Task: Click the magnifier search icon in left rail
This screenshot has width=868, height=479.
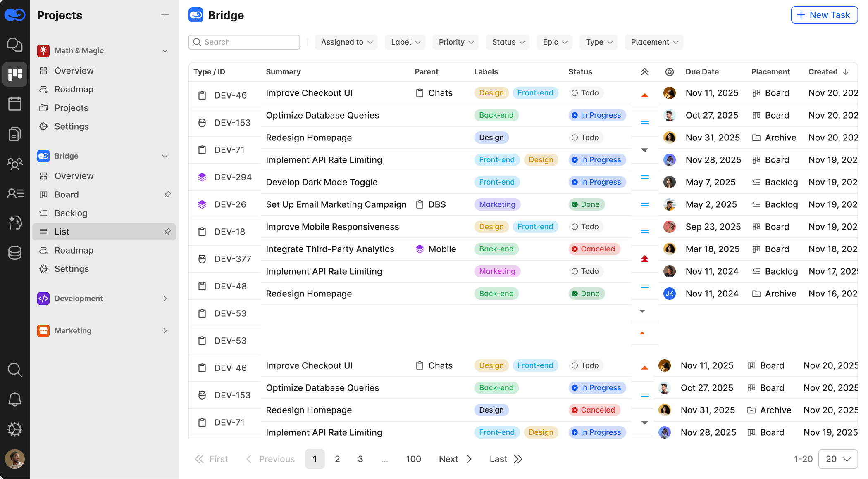Action: [x=15, y=370]
